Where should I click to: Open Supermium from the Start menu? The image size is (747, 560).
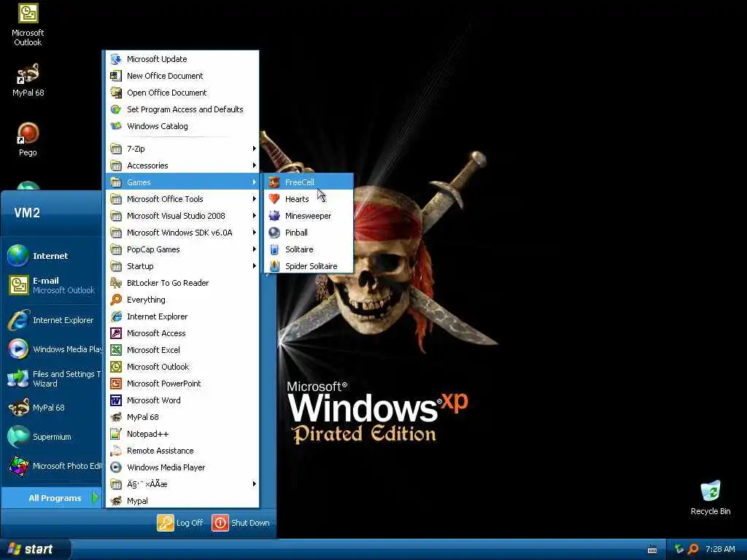pyautogui.click(x=52, y=437)
